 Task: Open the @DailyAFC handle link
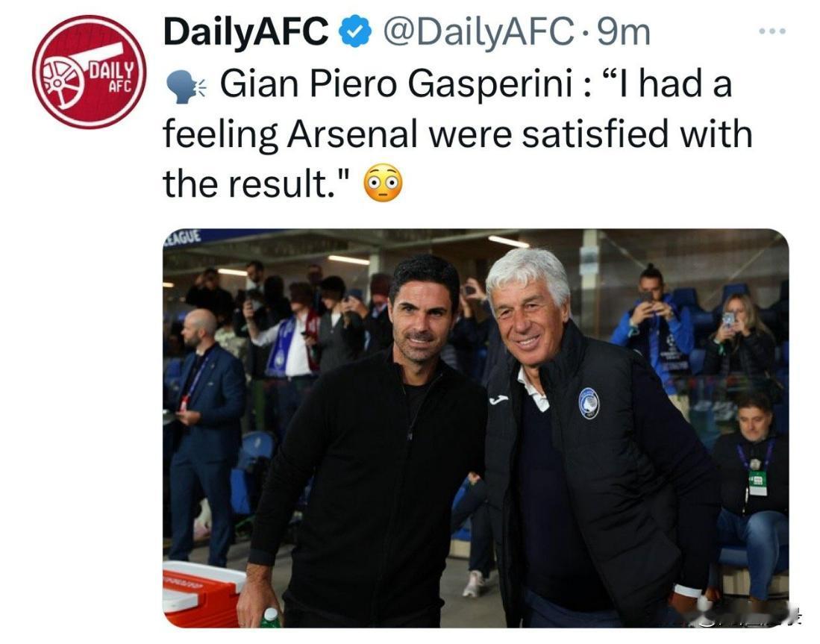(x=478, y=32)
